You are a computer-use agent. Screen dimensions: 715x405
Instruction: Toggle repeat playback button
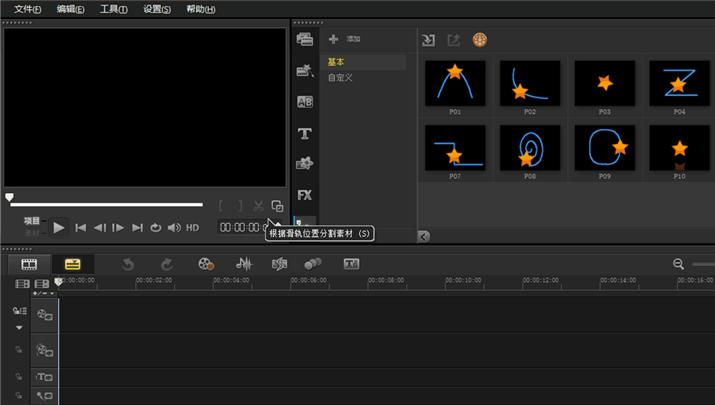[156, 228]
